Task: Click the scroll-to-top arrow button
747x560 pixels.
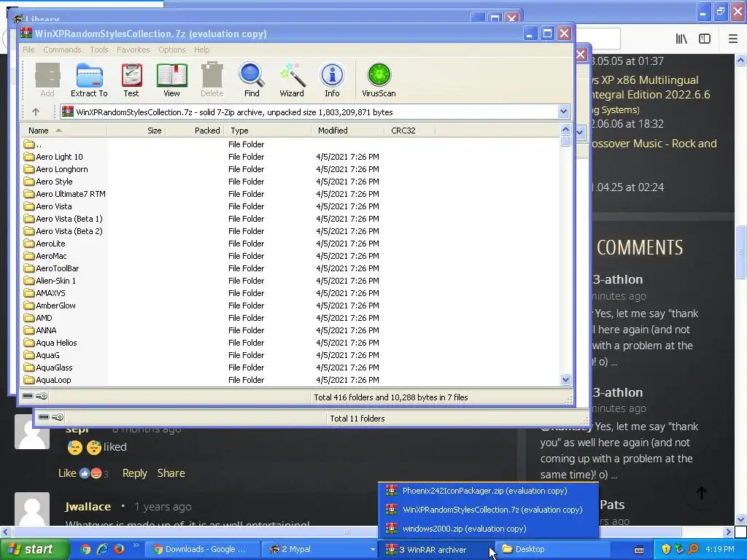Action: (702, 494)
